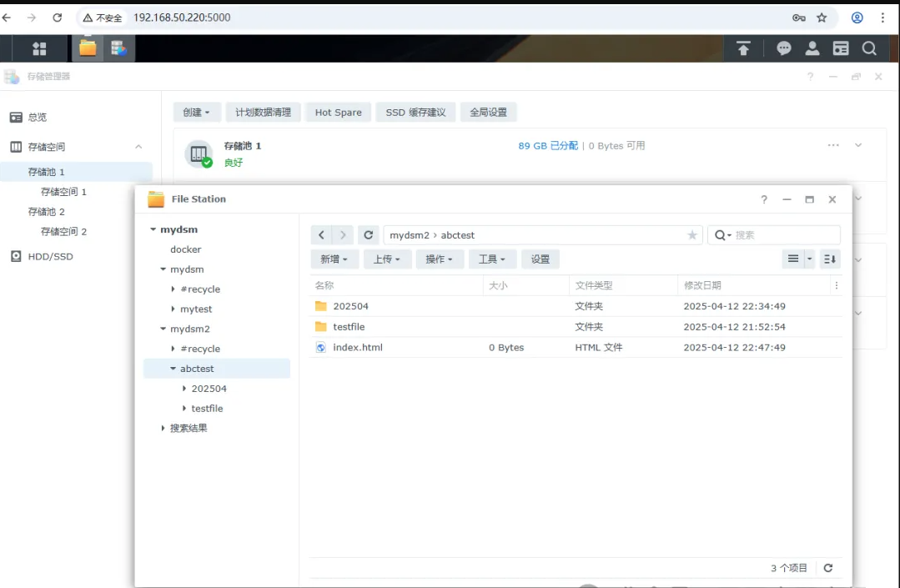Click browser forward arrow
Viewport: 900px width, 588px height.
tap(32, 18)
